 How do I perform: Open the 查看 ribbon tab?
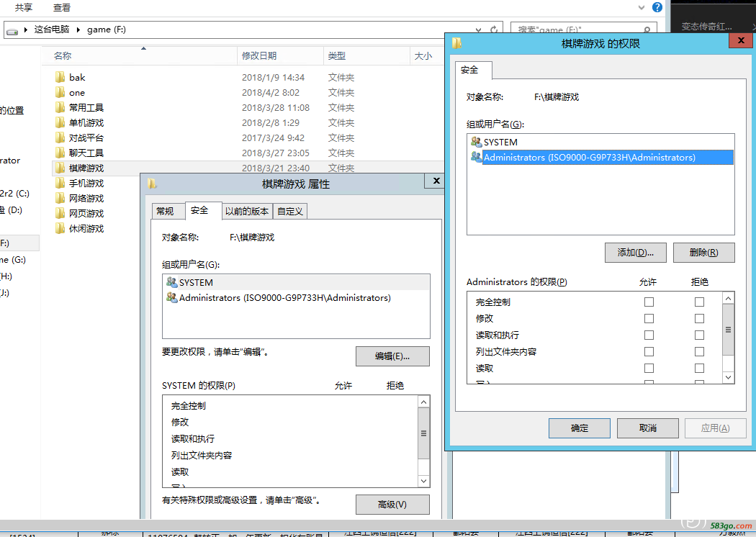pyautogui.click(x=62, y=8)
